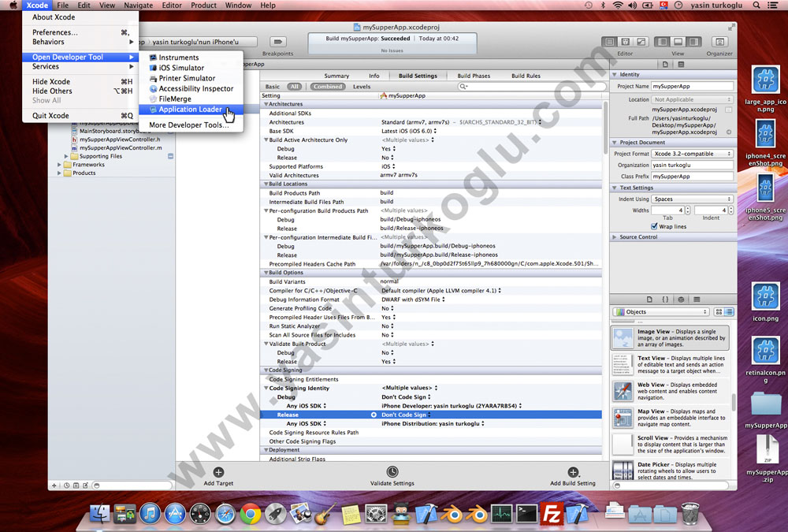Switch to the Build Phases tab
This screenshot has width=788, height=532.
pyautogui.click(x=474, y=76)
